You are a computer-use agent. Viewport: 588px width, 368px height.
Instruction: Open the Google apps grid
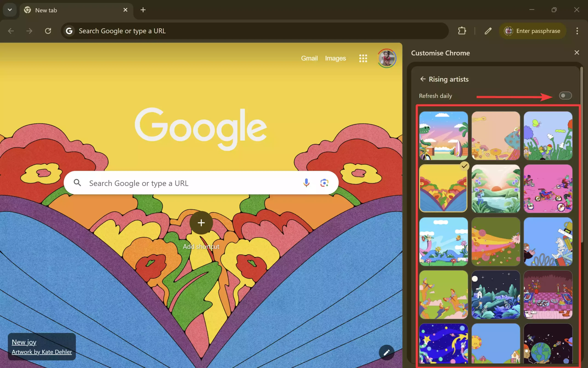(363, 59)
